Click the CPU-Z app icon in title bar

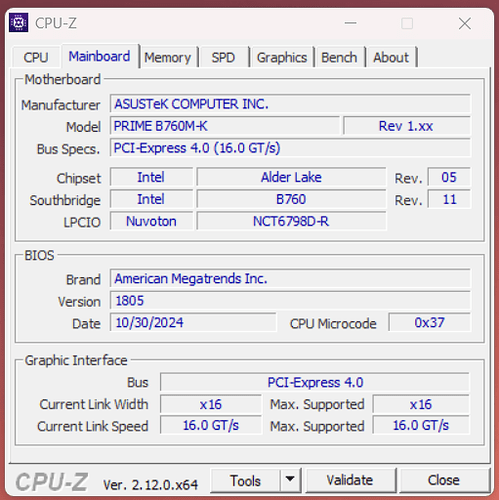[19, 23]
